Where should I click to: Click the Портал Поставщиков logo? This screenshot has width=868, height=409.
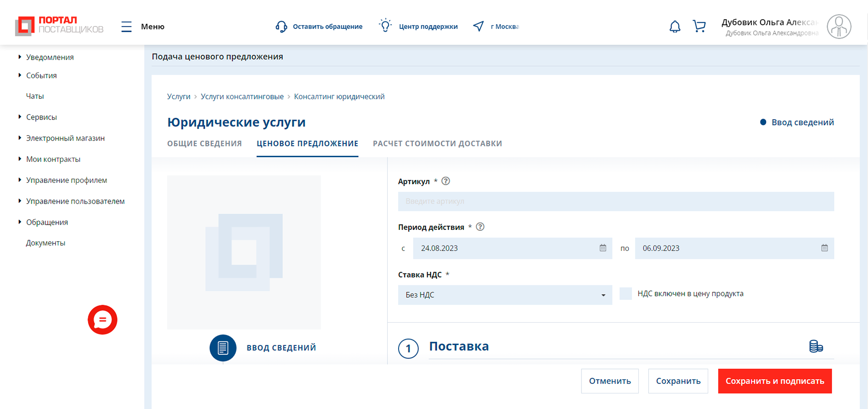tap(59, 26)
